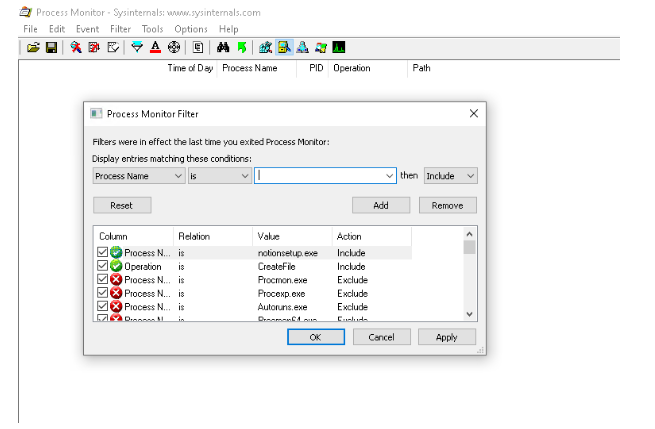
Task: Click the filter list scroll down arrow
Action: [x=470, y=314]
